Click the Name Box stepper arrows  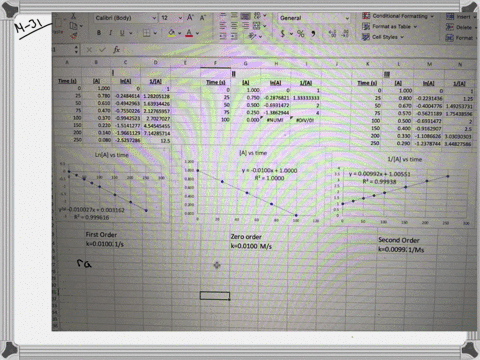coord(76,50)
